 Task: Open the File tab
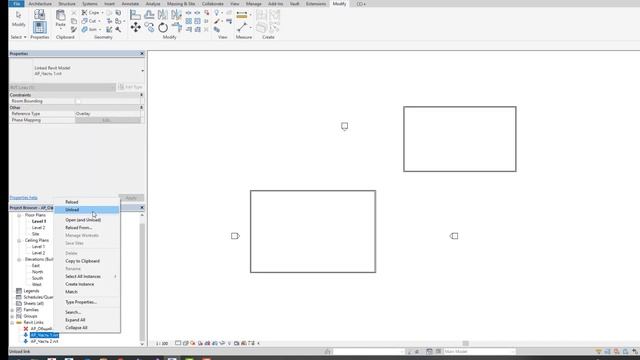pos(17,4)
